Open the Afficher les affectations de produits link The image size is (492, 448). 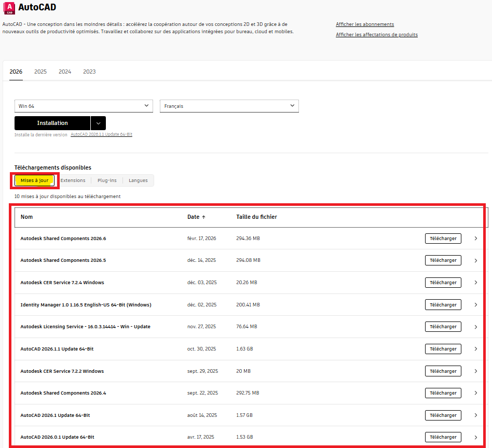coord(376,35)
